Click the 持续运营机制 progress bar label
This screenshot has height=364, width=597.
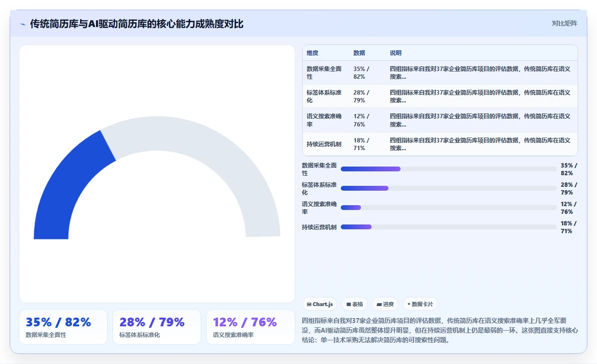coord(319,227)
